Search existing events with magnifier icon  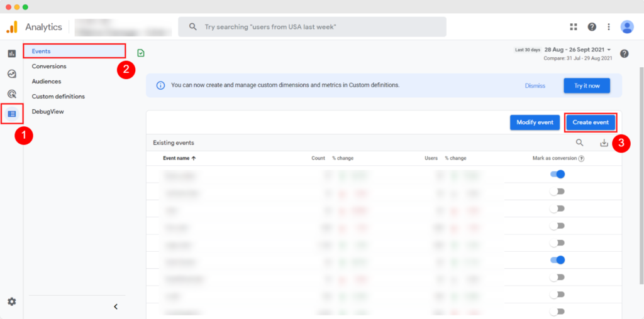tap(579, 143)
